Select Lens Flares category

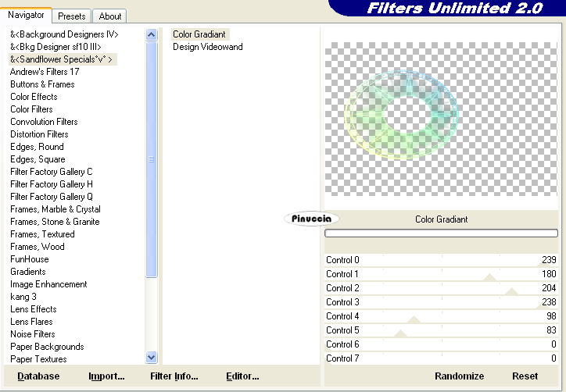point(31,322)
